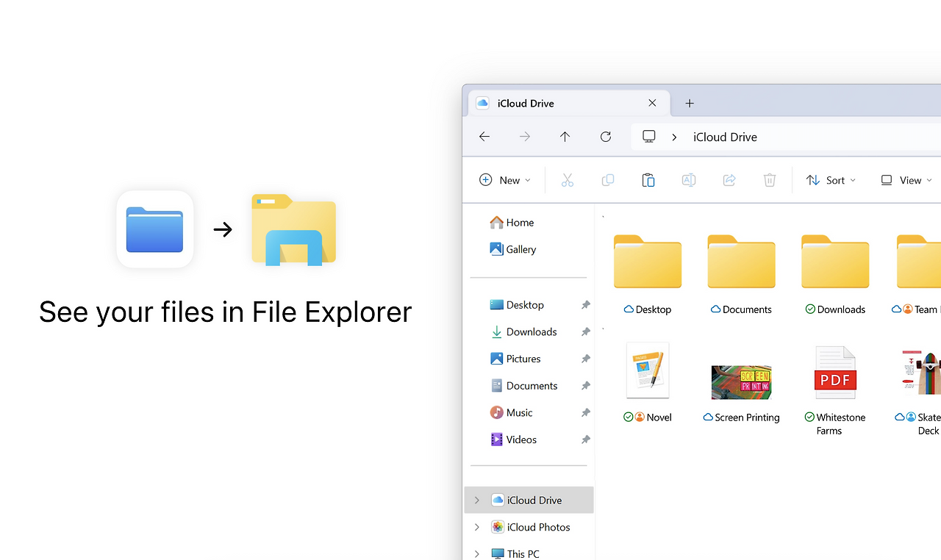Click the pin icon beside Videos
The image size is (941, 560).
pos(586,439)
